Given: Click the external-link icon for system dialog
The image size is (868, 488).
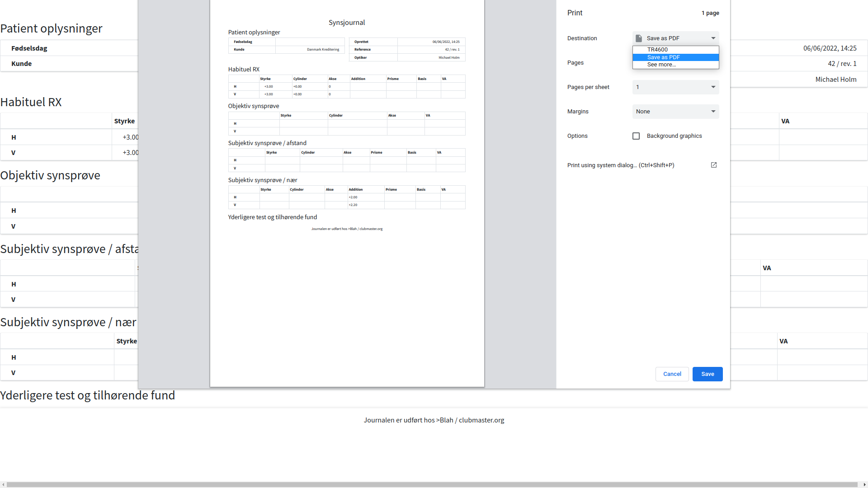Looking at the screenshot, I should [x=714, y=165].
